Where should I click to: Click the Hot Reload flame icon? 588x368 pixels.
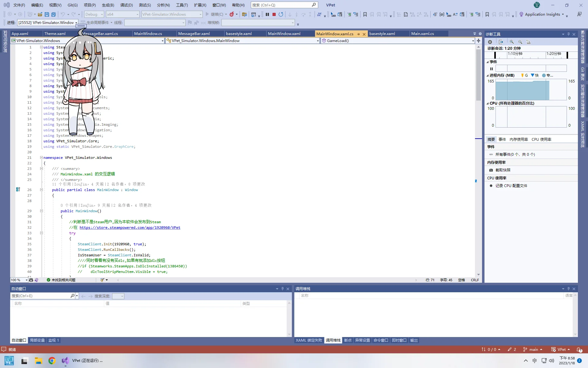232,14
